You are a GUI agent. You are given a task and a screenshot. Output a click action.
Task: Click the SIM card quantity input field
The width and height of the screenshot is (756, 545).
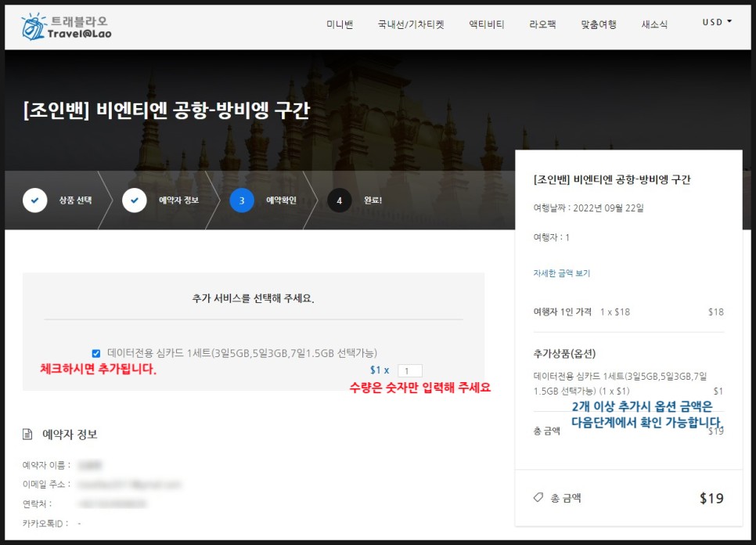point(409,370)
